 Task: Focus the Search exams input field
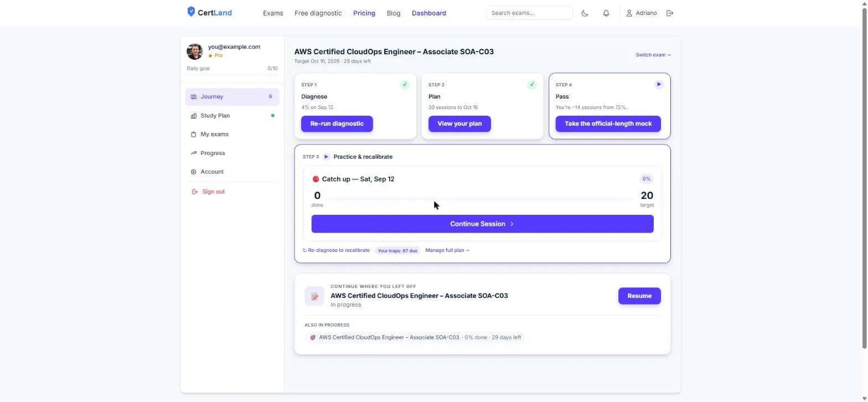click(x=529, y=13)
